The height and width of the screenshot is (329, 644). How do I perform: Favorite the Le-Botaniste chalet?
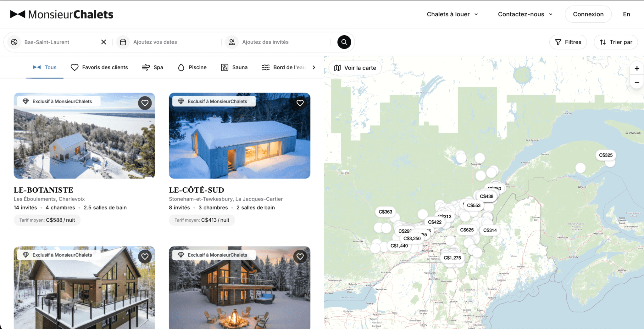click(x=145, y=103)
